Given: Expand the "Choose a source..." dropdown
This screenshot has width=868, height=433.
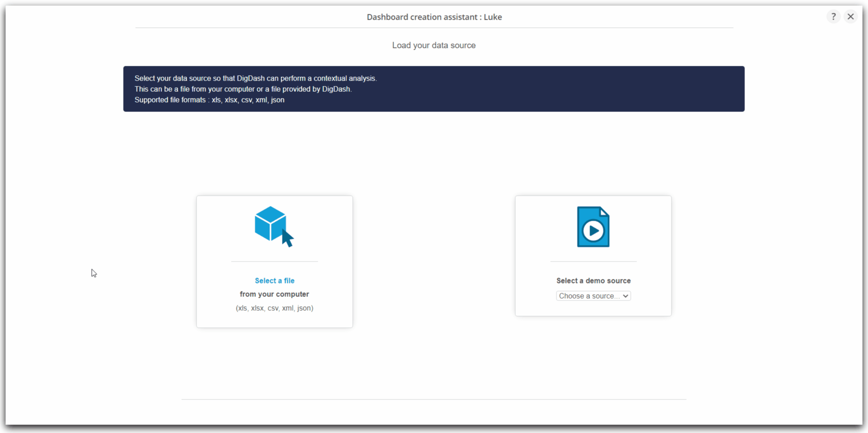Looking at the screenshot, I should tap(593, 296).
